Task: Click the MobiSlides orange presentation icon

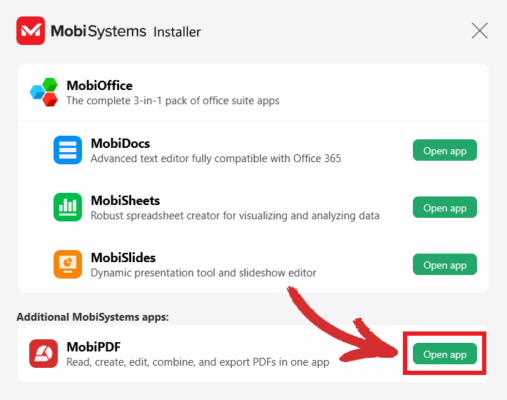Action: click(68, 264)
